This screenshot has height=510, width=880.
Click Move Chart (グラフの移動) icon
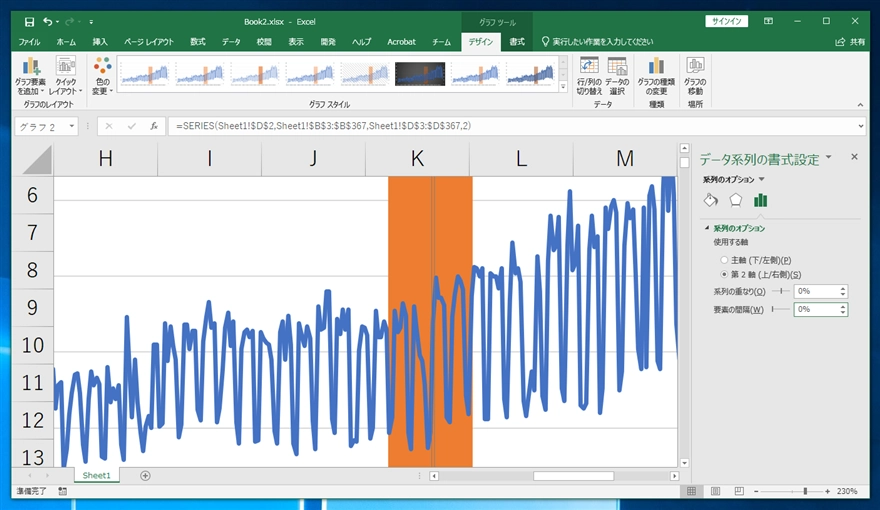click(695, 76)
